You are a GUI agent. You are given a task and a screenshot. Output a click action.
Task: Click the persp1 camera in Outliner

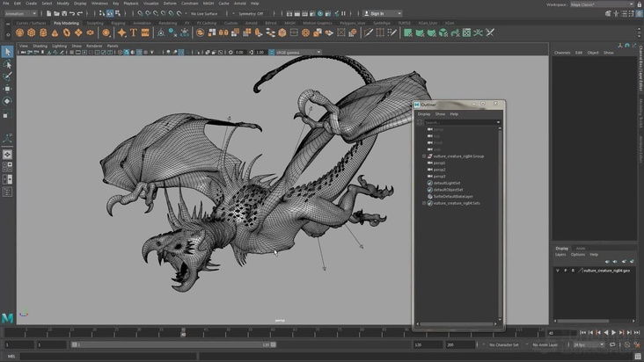pos(439,163)
